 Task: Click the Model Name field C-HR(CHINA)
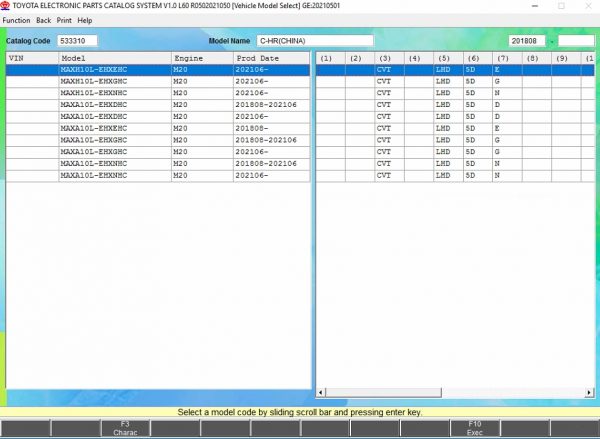[x=315, y=41]
